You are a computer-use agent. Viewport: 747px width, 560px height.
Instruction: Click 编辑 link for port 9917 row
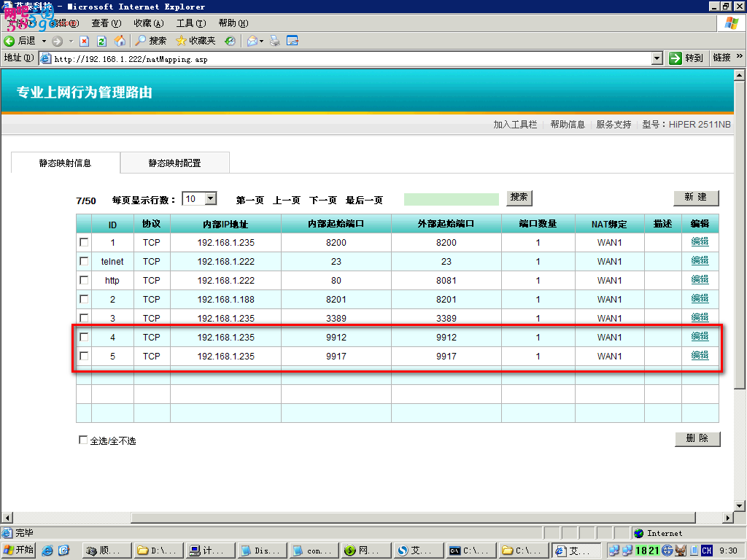point(700,355)
